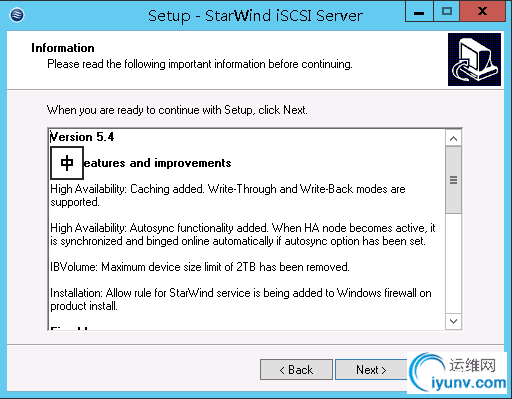
Task: Click the 'Autosync functionality added' paragraph
Action: [x=243, y=234]
